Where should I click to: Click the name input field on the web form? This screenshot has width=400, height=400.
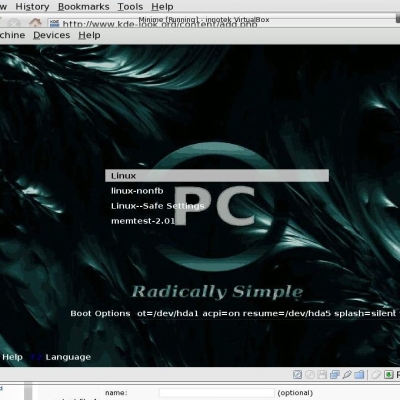pyautogui.click(x=217, y=393)
